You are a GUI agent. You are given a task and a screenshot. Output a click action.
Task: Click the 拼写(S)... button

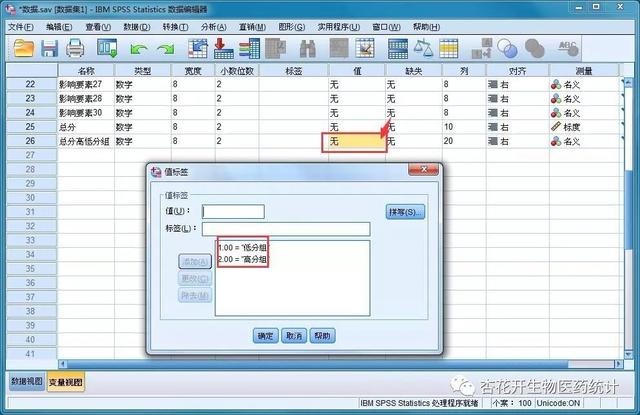point(405,212)
